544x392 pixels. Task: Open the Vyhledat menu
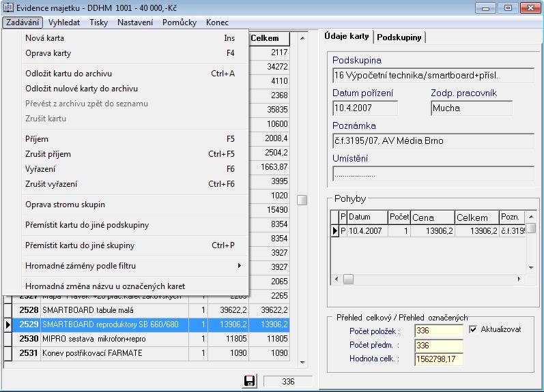coord(64,22)
